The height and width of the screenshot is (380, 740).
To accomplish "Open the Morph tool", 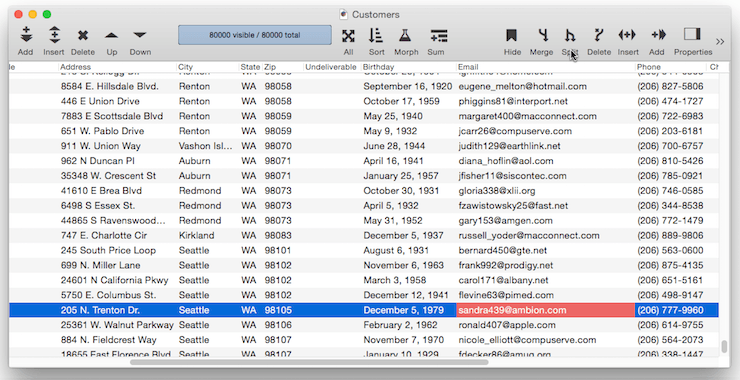I will (405, 35).
